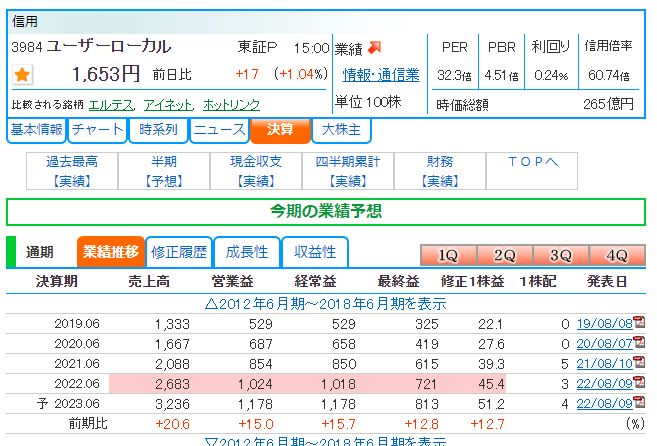Screen dimensions: 657x446
Task: Click the 今期の業績予想 heading banner
Action: [x=326, y=212]
